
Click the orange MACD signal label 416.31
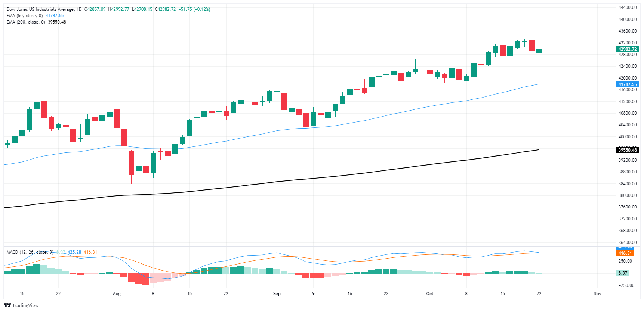[625, 253]
